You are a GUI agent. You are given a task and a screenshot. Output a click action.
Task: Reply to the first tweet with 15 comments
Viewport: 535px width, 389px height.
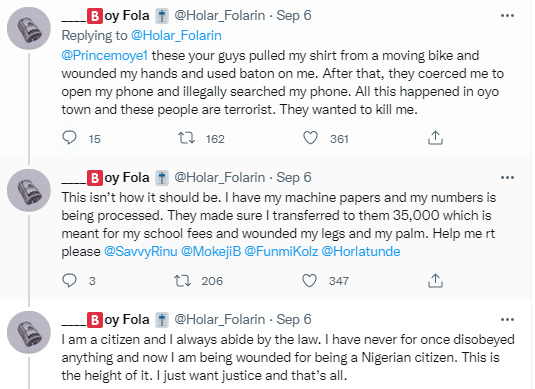pyautogui.click(x=69, y=138)
